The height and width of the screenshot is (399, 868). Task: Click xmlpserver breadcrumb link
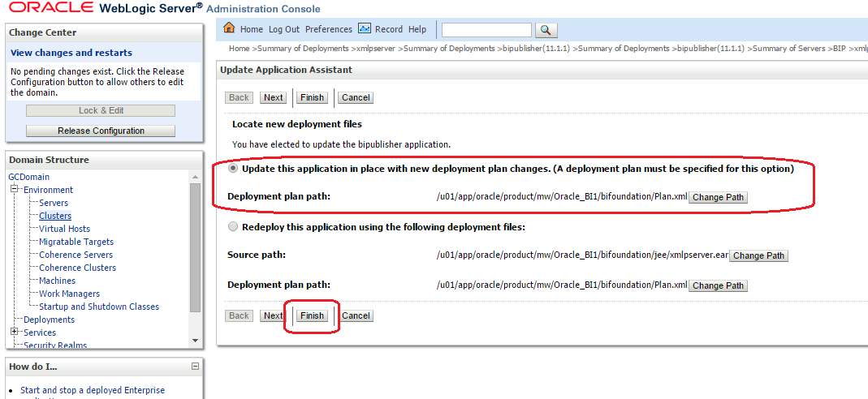point(376,48)
